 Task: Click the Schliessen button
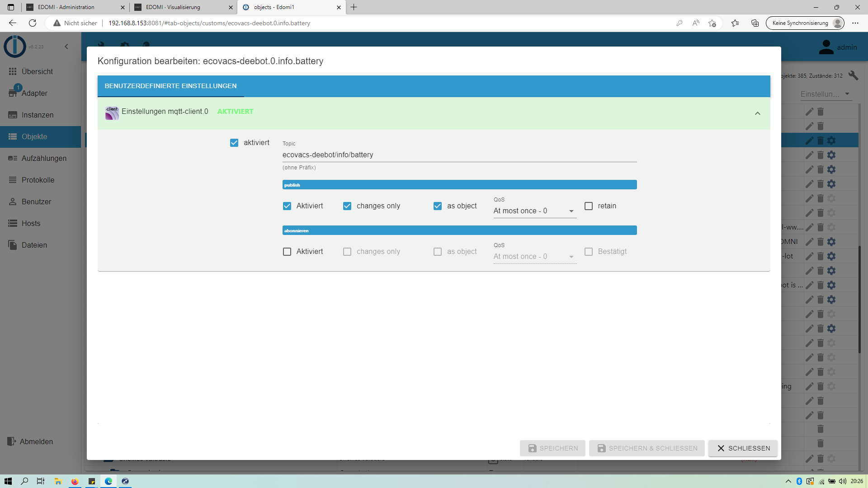pyautogui.click(x=743, y=448)
